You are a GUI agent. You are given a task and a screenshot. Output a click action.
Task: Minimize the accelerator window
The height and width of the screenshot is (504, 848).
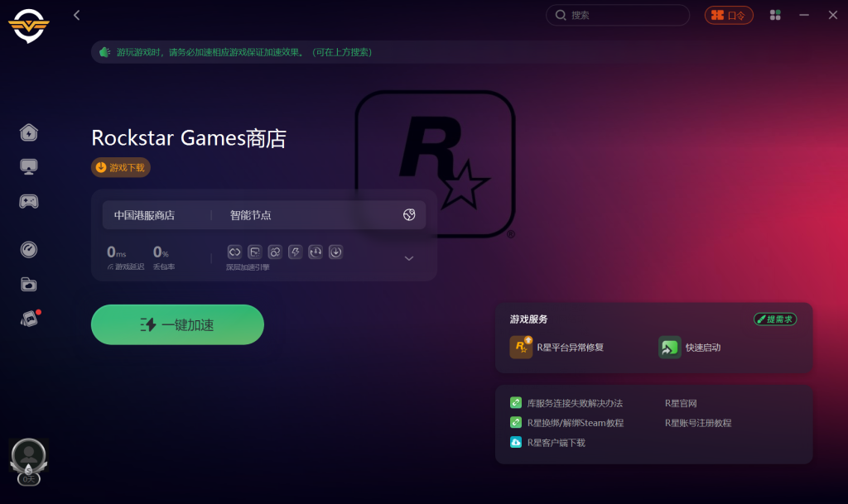click(x=804, y=15)
